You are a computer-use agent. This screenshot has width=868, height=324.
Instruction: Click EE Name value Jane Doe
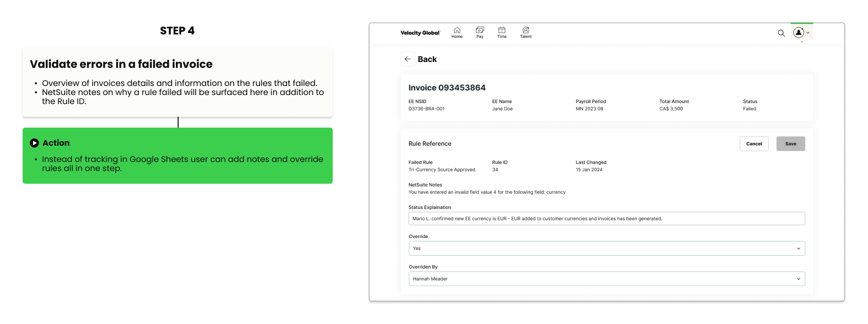click(x=502, y=109)
